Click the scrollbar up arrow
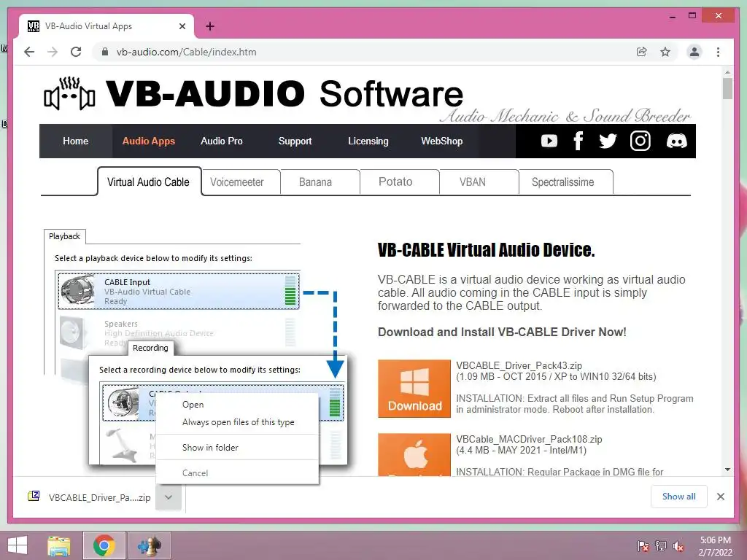Screen dimensions: 747x560 point(727,72)
